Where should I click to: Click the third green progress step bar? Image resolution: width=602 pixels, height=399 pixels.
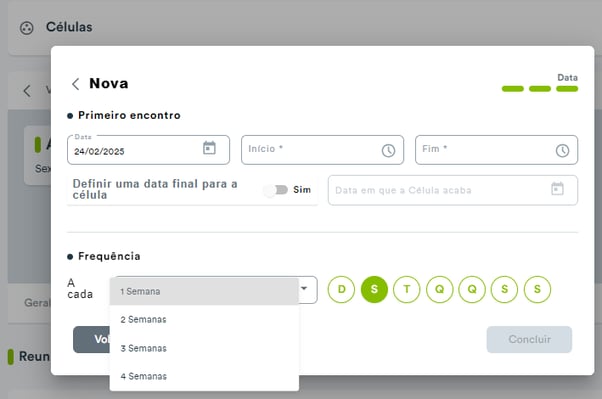pyautogui.click(x=567, y=89)
